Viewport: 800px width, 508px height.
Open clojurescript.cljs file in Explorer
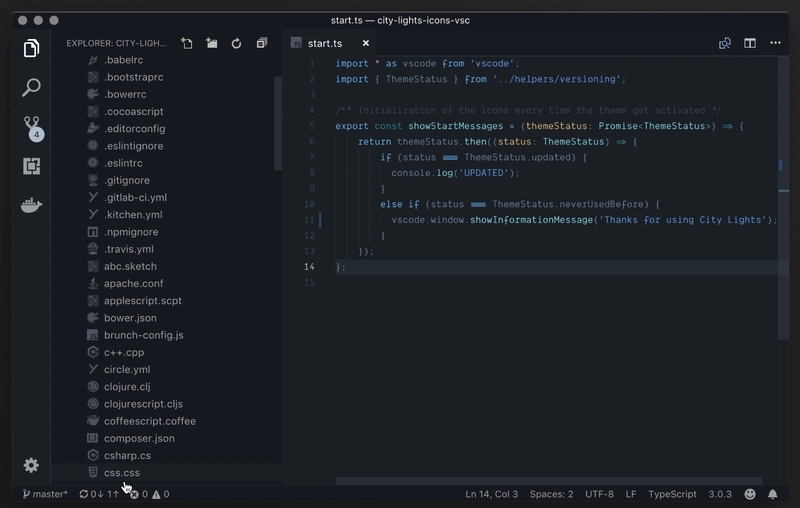pyautogui.click(x=166, y=404)
